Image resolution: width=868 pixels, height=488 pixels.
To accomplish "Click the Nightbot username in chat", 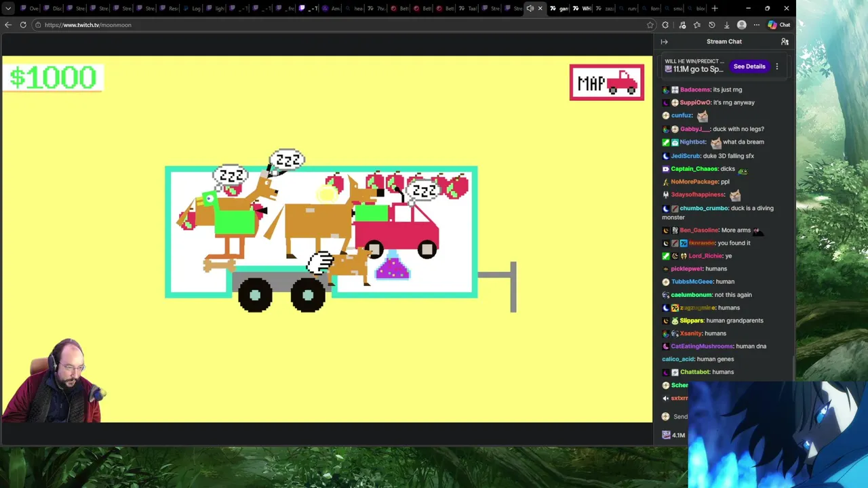I will coord(693,142).
